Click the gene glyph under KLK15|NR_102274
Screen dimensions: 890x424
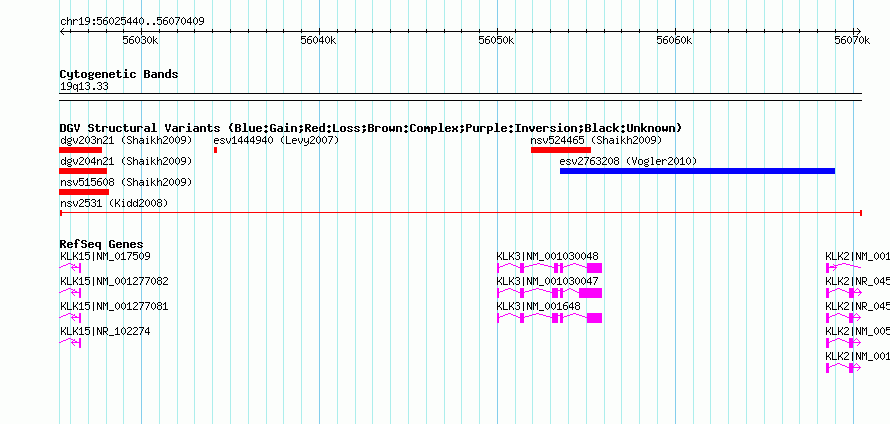[71, 343]
